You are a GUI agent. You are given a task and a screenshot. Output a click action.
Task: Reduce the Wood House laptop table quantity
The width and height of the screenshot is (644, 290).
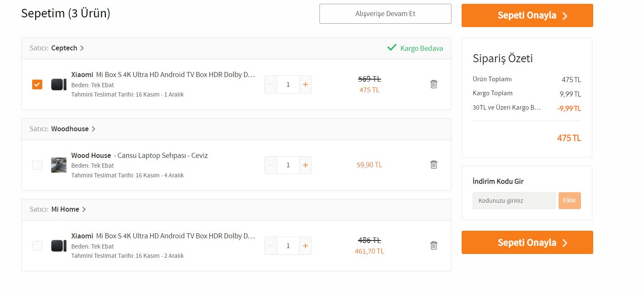[x=271, y=165]
